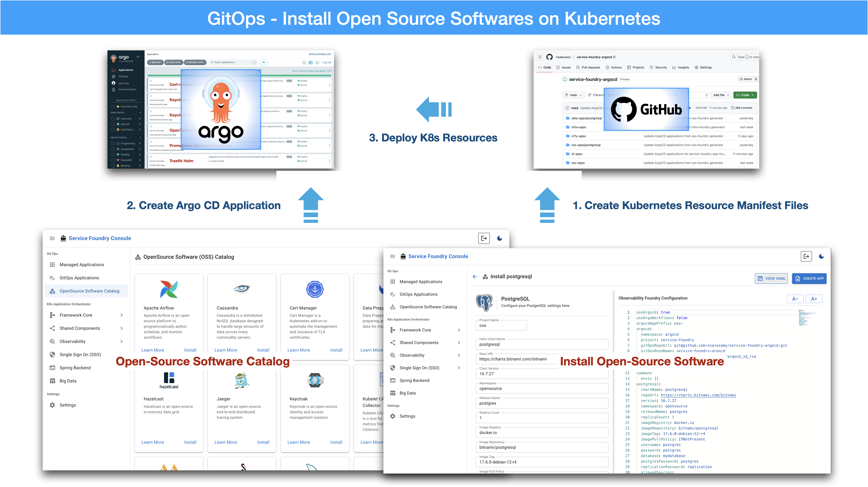Star the Cert-manager Helm app as favorite
The width and height of the screenshot is (868, 487).
[x=151, y=81]
